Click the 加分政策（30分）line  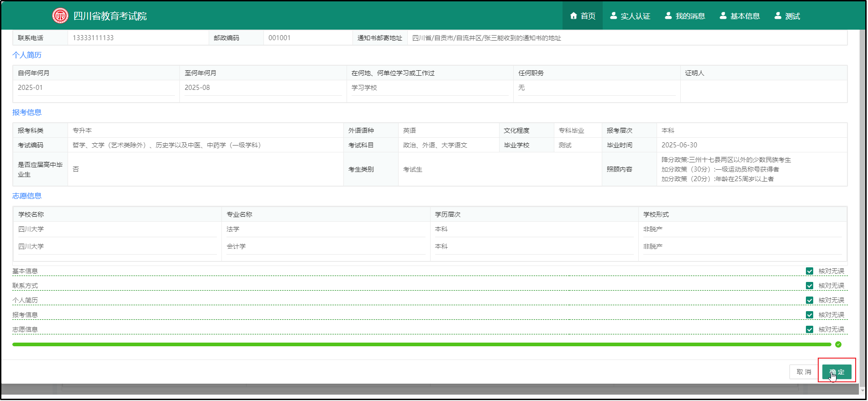[721, 169]
